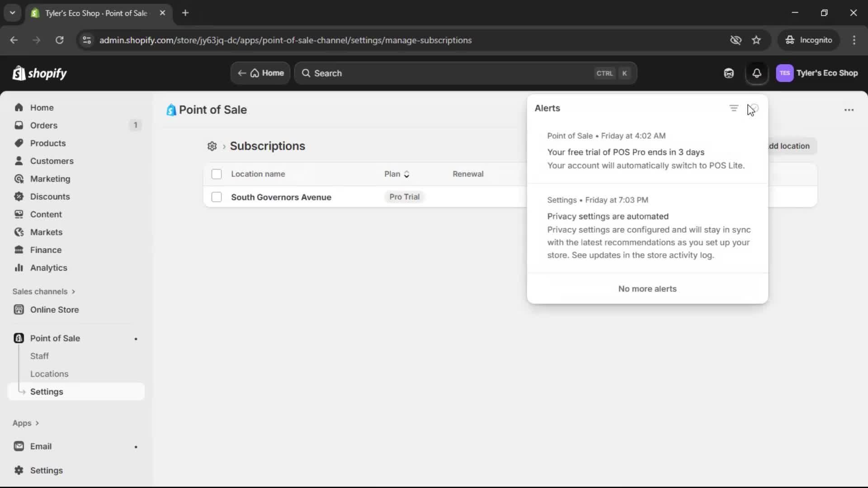Viewport: 868px width, 488px height.
Task: Open the alerts bell notification panel
Action: [x=757, y=73]
